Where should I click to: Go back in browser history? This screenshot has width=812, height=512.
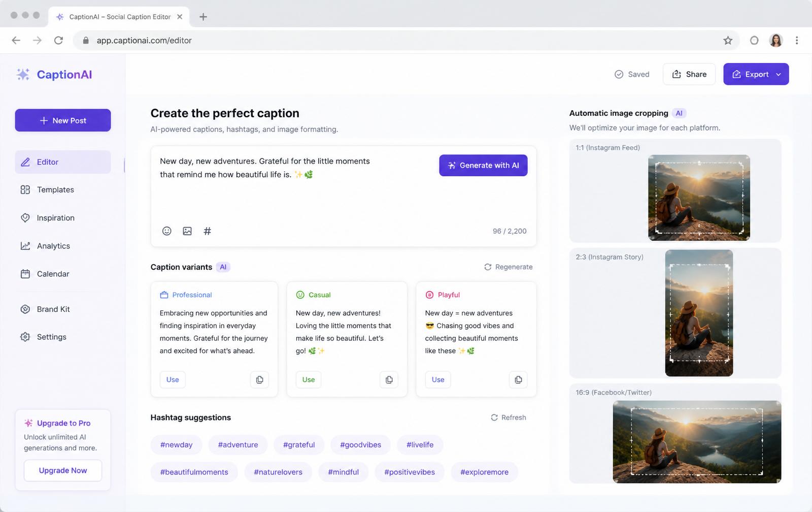click(x=16, y=41)
